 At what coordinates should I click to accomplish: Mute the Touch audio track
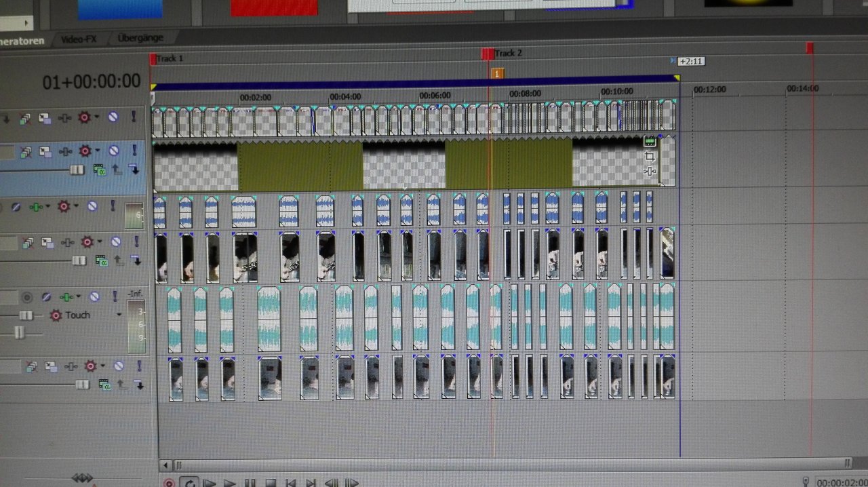tap(95, 297)
